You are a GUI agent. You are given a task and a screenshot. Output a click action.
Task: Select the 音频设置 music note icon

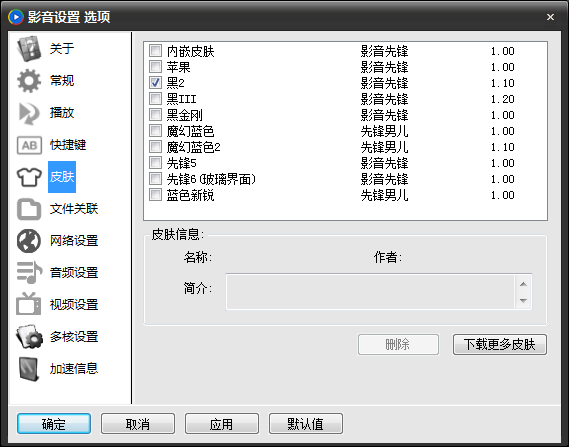click(29, 272)
